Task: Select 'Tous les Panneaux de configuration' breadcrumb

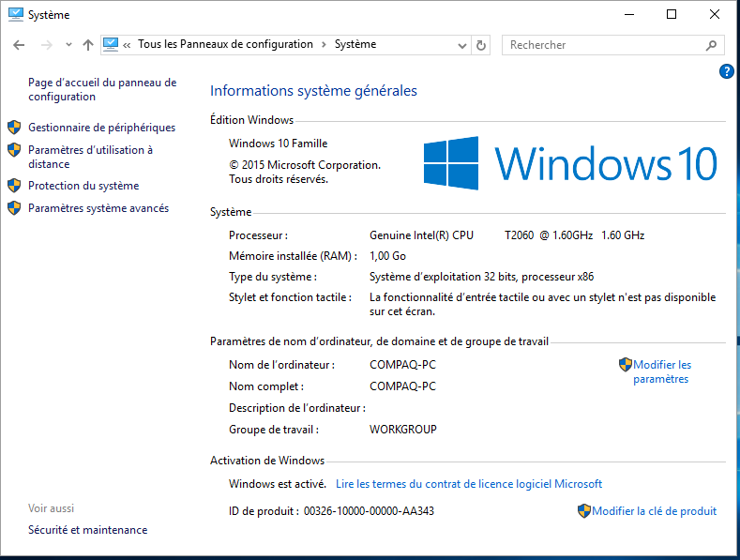Action: point(225,44)
